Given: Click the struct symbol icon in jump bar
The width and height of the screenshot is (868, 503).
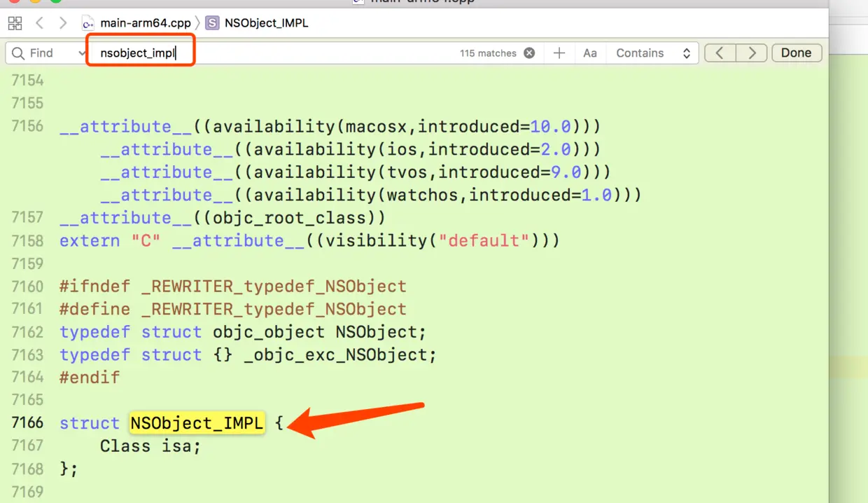Looking at the screenshot, I should [x=212, y=23].
